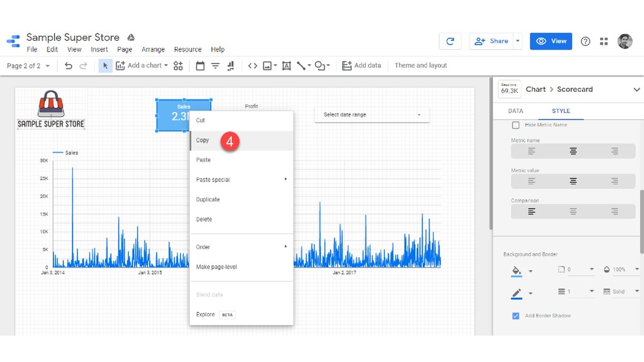Open the help question mark icon

click(586, 41)
